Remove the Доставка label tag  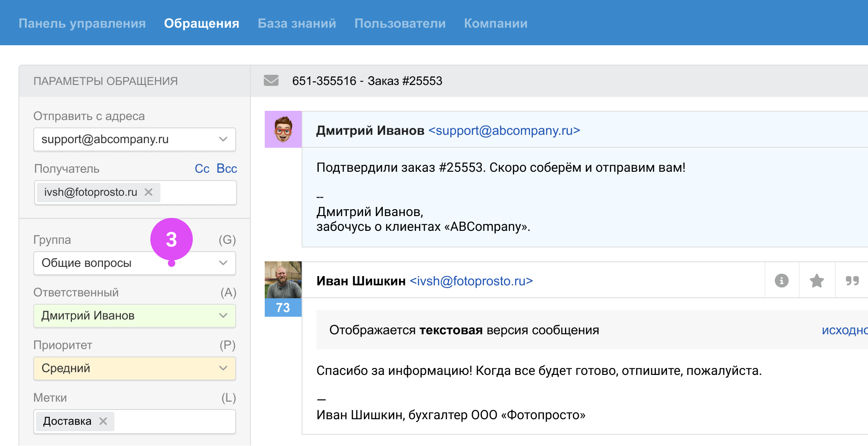click(103, 421)
